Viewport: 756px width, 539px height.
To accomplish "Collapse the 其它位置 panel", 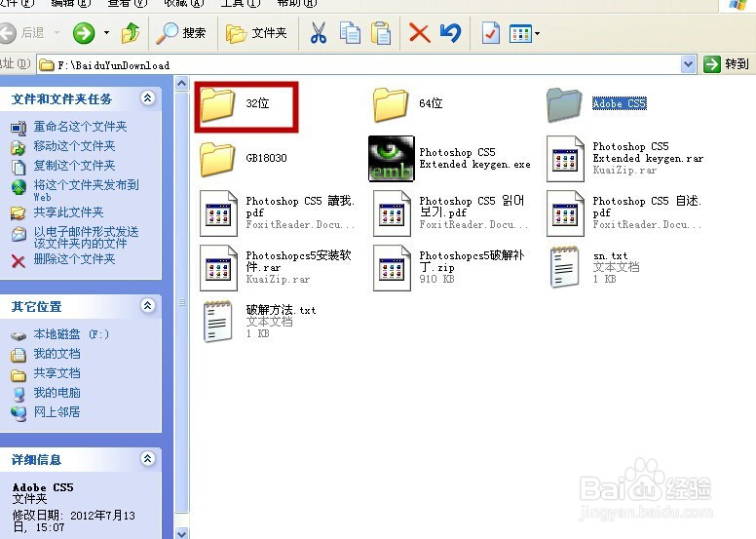I will (x=147, y=305).
